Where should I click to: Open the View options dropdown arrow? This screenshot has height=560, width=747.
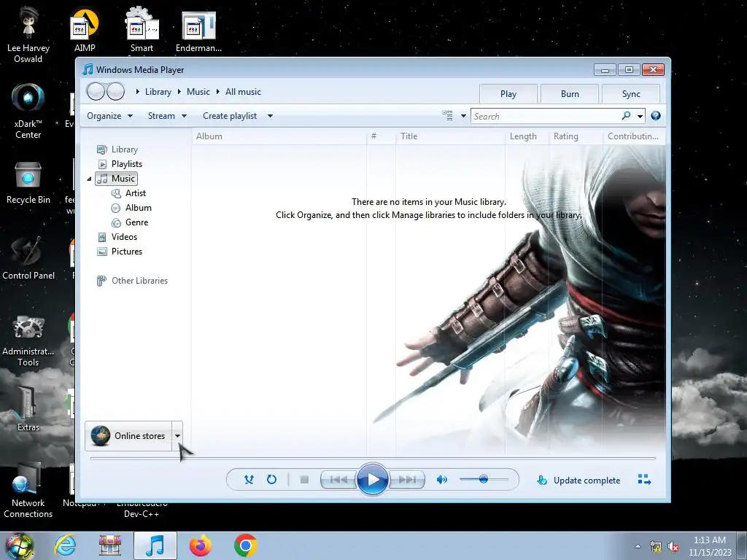463,116
